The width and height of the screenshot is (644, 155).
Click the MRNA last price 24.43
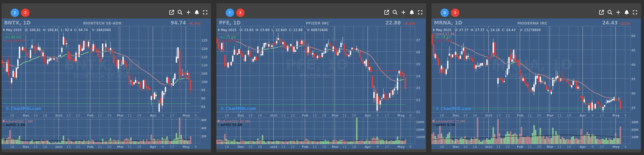610,23
